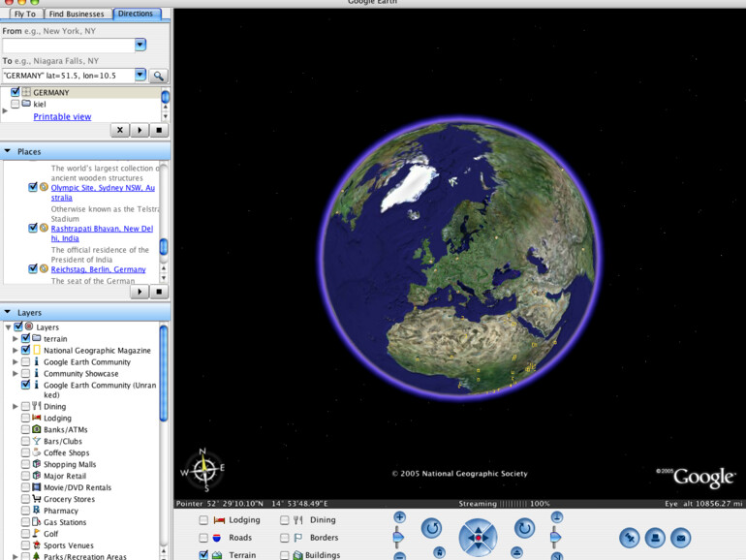Check the Coffee Shops layer checkbox
The width and height of the screenshot is (746, 560).
(x=26, y=452)
